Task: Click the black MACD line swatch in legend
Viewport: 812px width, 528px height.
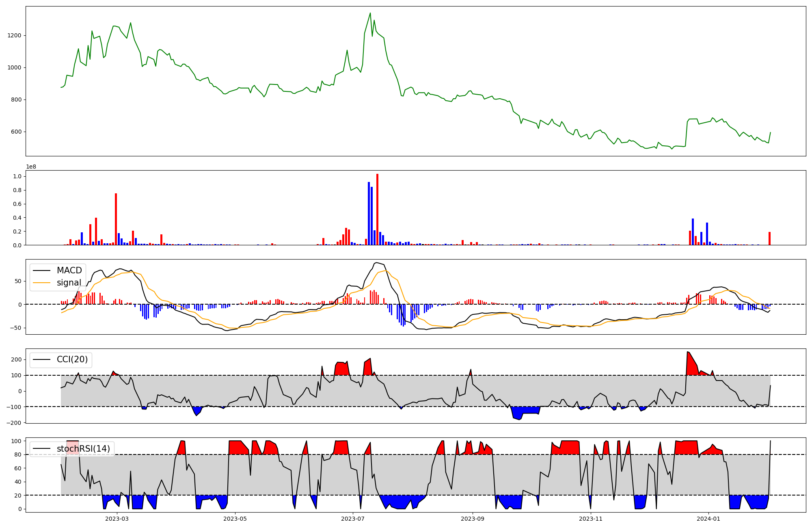Action: pos(41,270)
